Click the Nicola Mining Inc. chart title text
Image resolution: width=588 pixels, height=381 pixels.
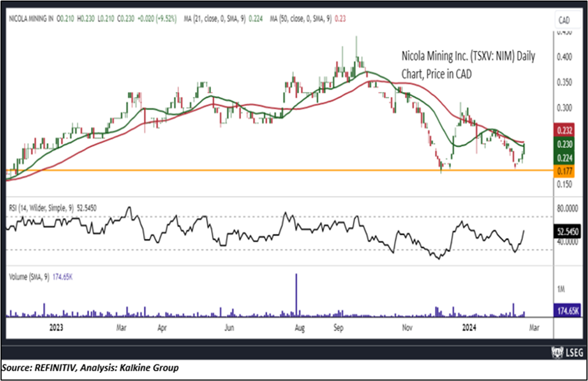[468, 65]
